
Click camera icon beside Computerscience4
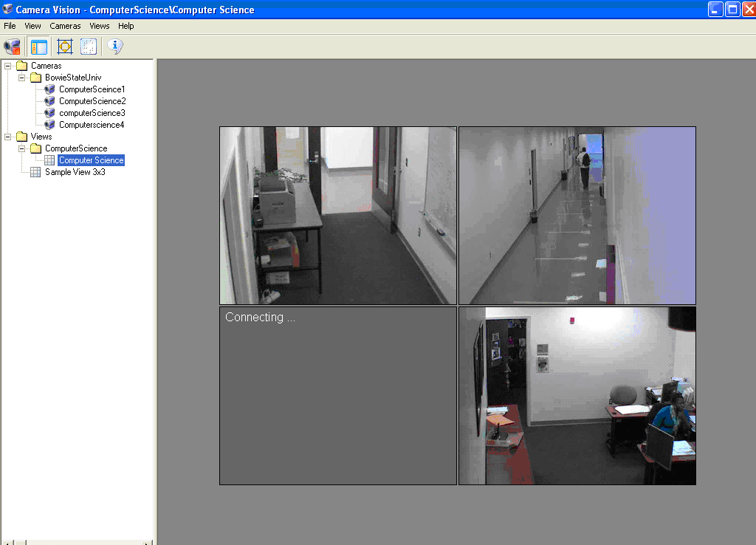49,125
